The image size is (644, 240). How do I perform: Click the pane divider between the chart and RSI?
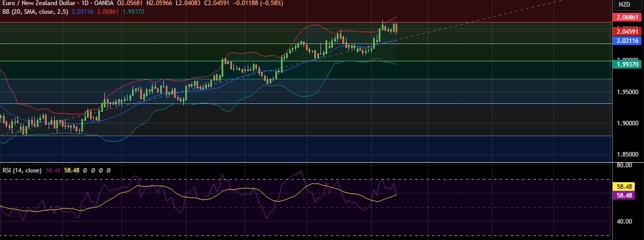pyautogui.click(x=307, y=163)
